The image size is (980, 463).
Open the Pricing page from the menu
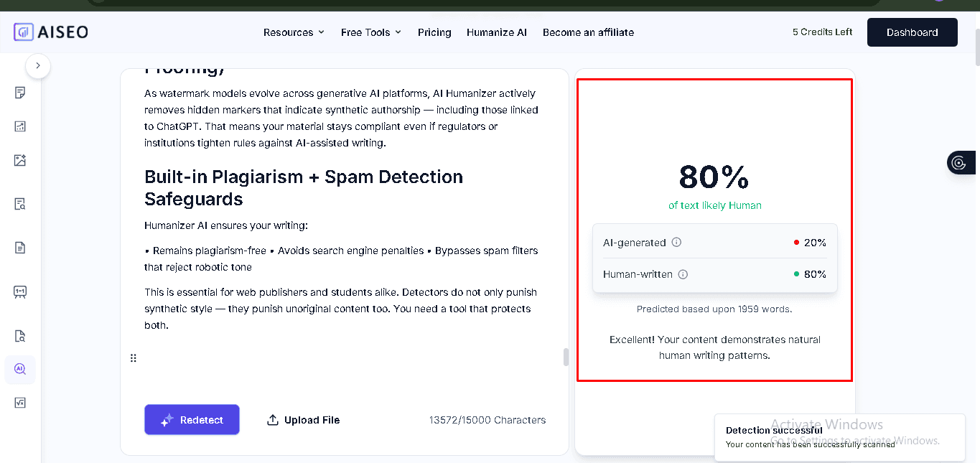coord(434,32)
